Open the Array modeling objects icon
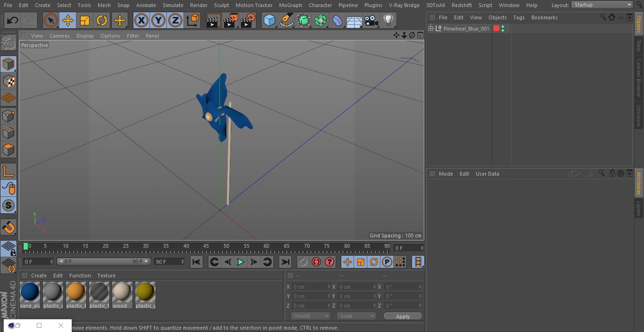644x332 pixels. tap(321, 20)
